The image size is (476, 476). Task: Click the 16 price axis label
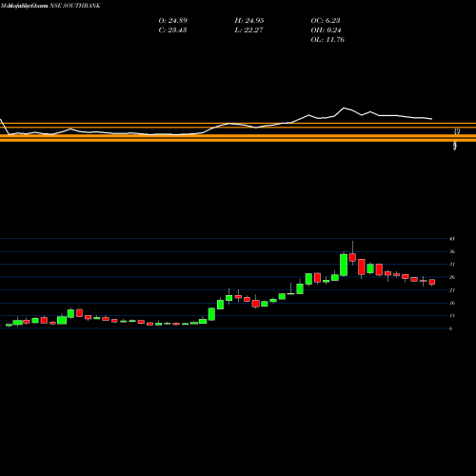[452, 303]
